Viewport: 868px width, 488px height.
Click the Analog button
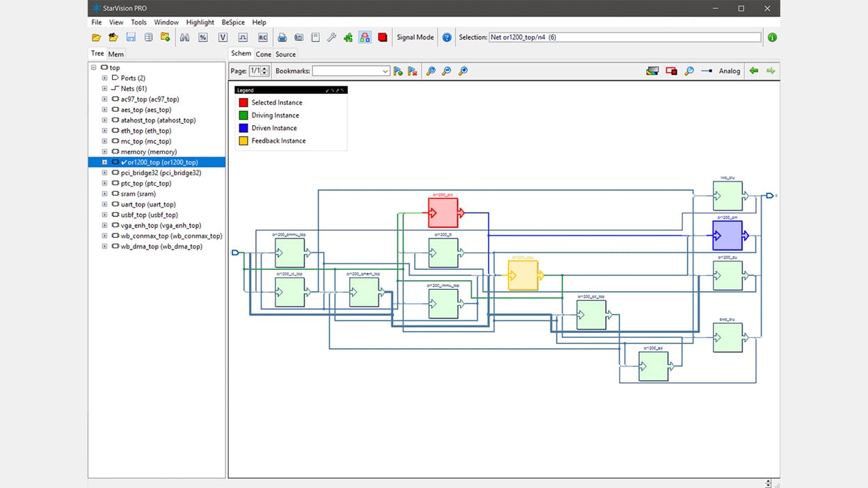tap(730, 71)
